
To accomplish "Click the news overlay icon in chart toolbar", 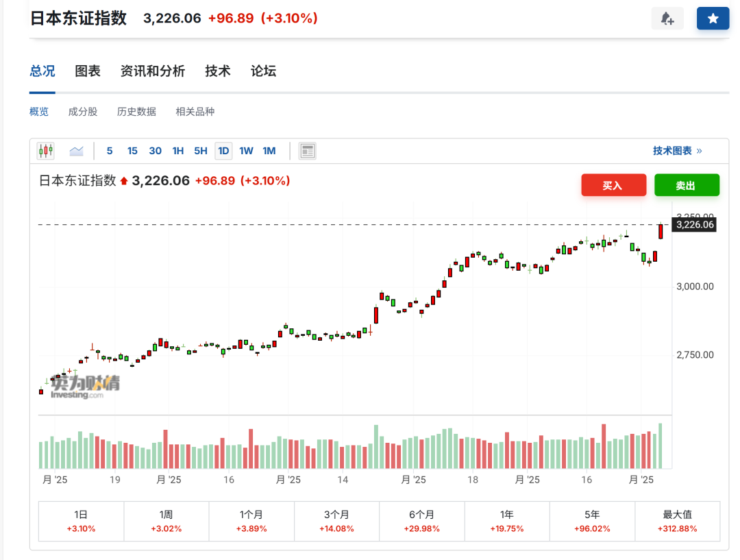I will (308, 151).
